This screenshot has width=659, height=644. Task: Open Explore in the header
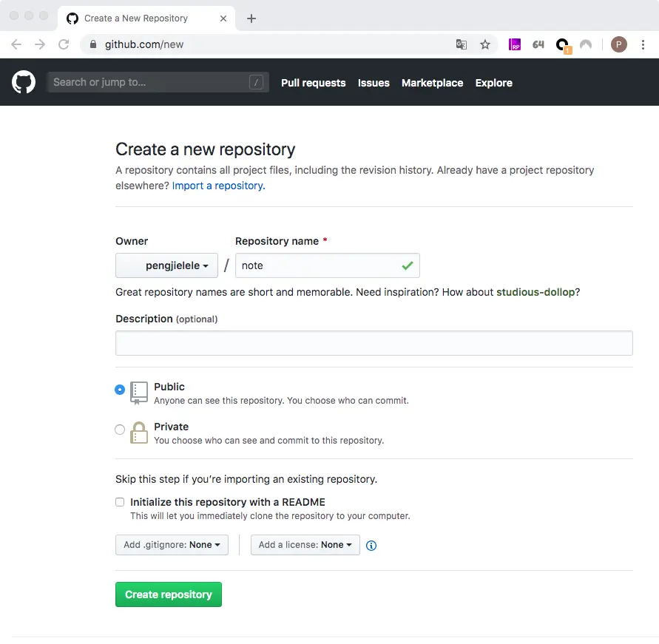494,83
